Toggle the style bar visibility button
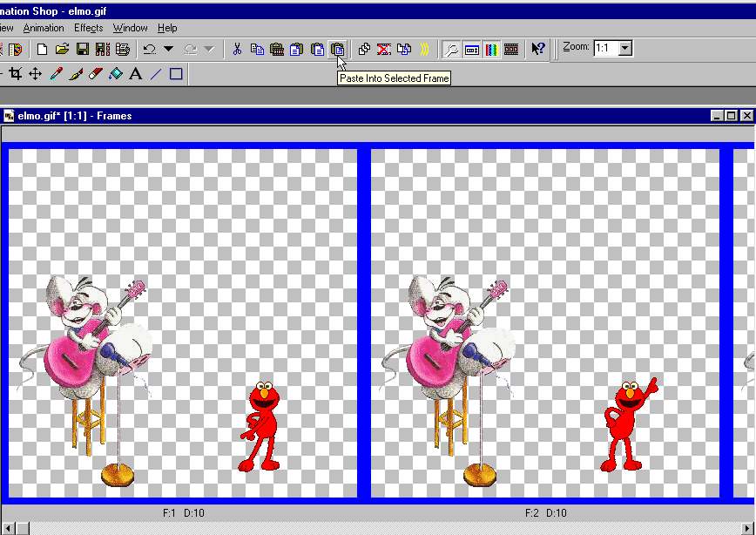756x535 pixels. 471,49
